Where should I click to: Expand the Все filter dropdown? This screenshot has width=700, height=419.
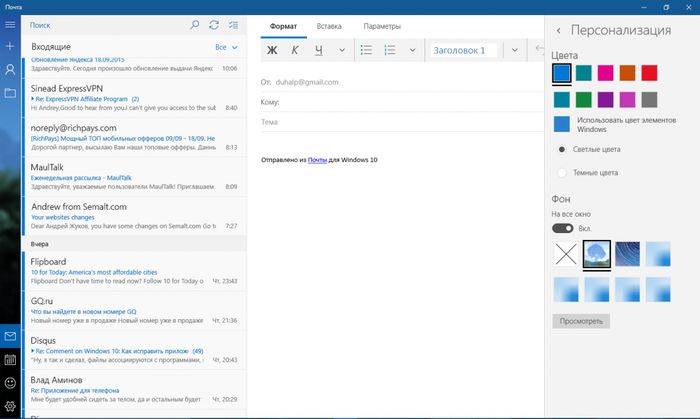point(227,47)
